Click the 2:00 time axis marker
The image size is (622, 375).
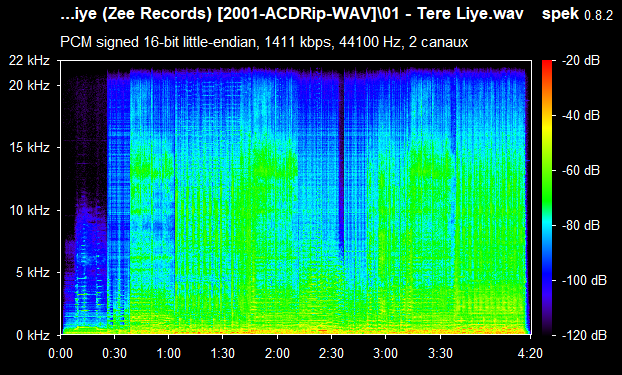pos(277,353)
